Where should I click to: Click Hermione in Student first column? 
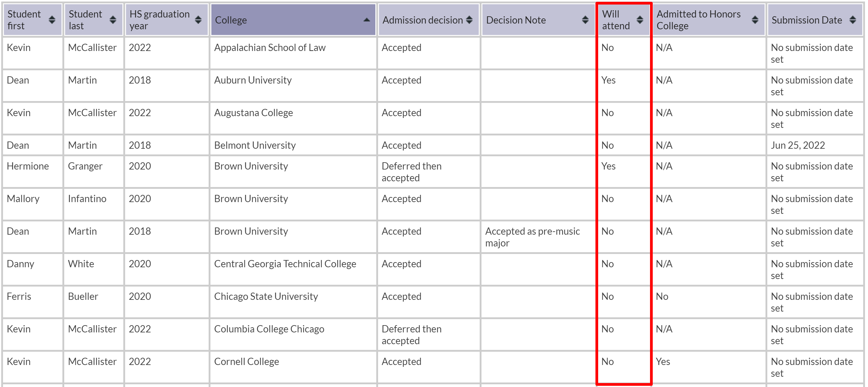point(28,166)
